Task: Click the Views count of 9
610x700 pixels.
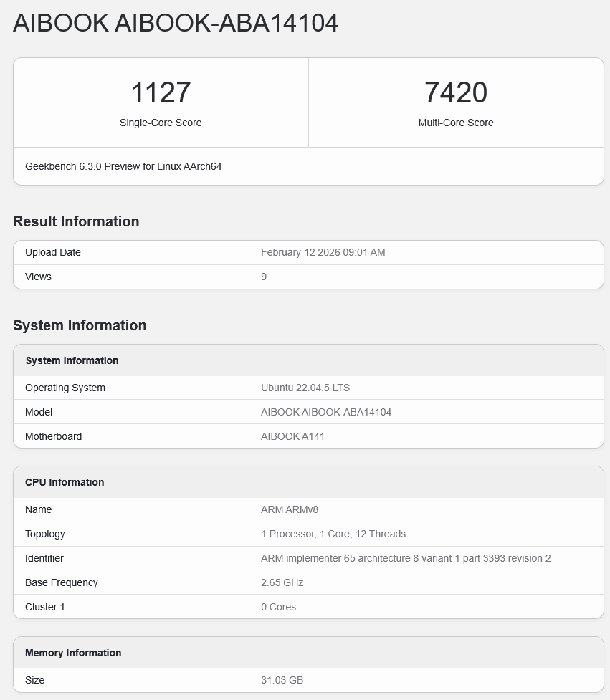Action: pyautogui.click(x=263, y=277)
